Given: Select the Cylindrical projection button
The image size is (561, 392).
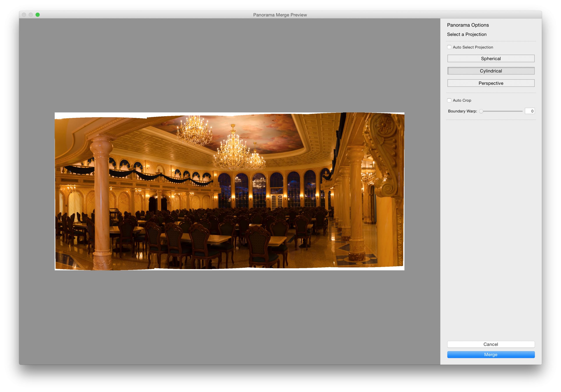Looking at the screenshot, I should pos(491,71).
